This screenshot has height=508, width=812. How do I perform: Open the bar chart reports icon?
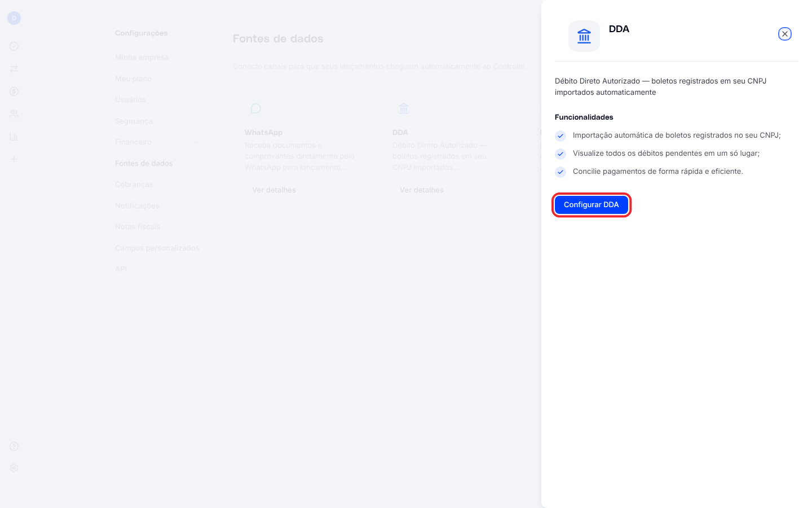14,137
